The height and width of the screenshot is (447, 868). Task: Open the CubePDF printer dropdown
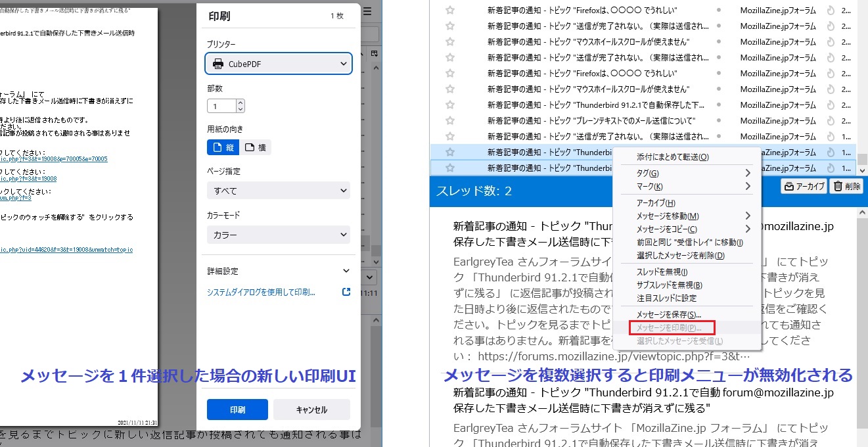pos(279,64)
